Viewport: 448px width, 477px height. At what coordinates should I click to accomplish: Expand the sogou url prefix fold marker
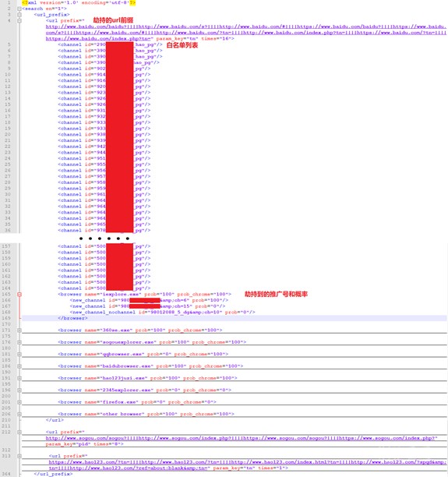point(19,432)
